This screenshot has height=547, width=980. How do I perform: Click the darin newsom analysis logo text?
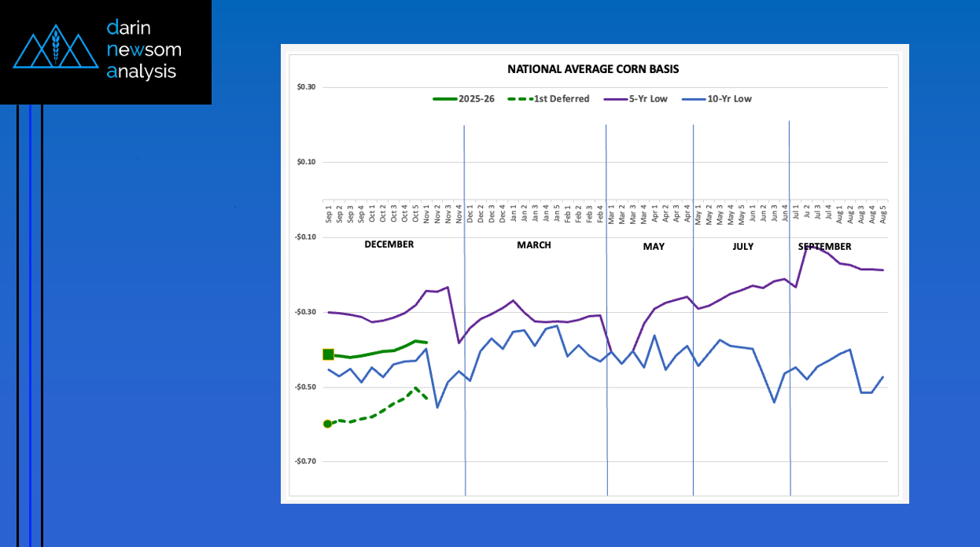pyautogui.click(x=143, y=50)
